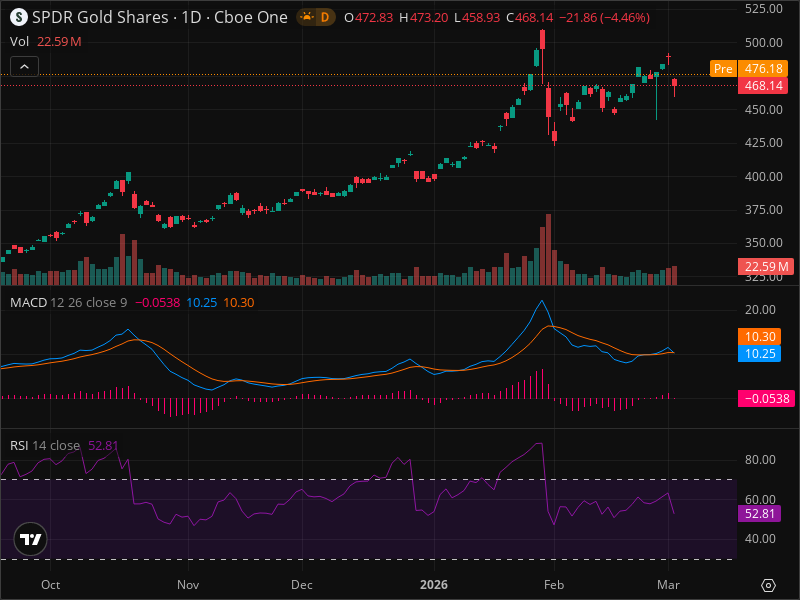This screenshot has width=800, height=600.
Task: Click the purple 52.81 RSI label
Action: click(760, 513)
